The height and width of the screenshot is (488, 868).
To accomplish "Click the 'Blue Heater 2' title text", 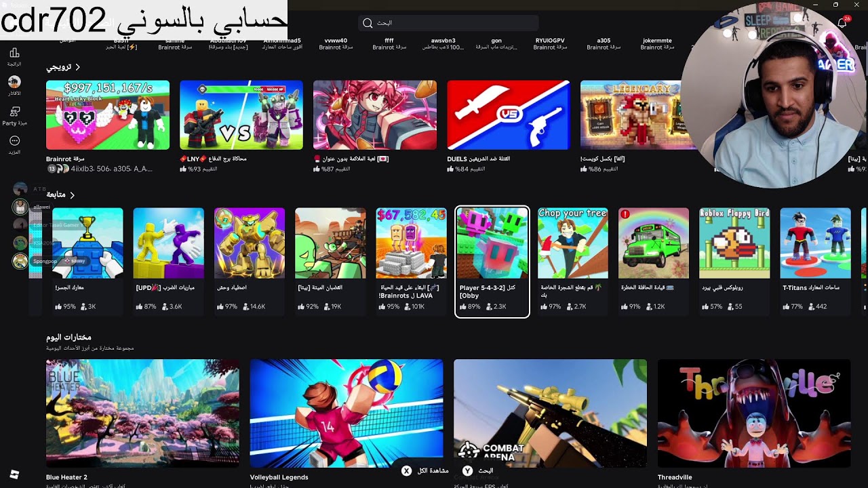I will tap(66, 477).
